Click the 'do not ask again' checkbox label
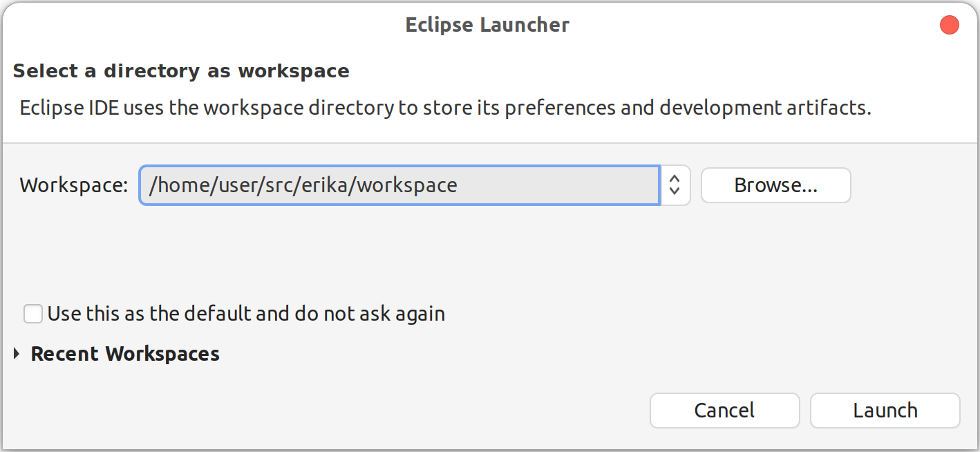This screenshot has height=452, width=980. 246,314
